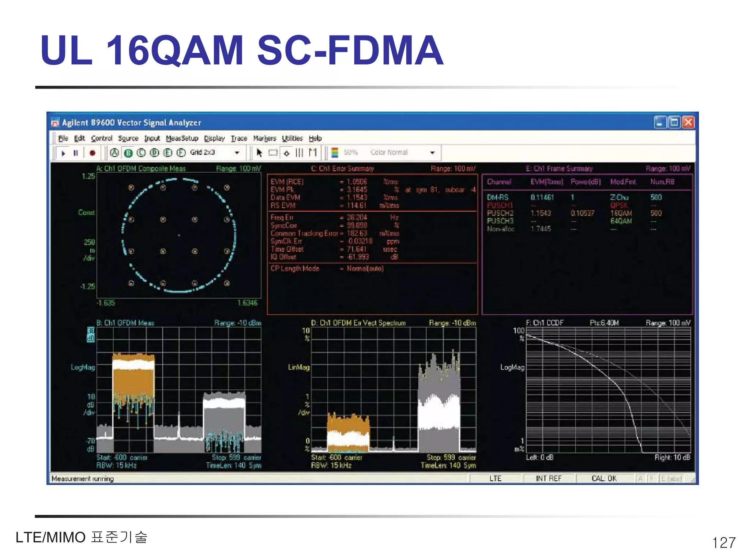
Task: Select trace F in the toolbar
Action: pos(181,153)
